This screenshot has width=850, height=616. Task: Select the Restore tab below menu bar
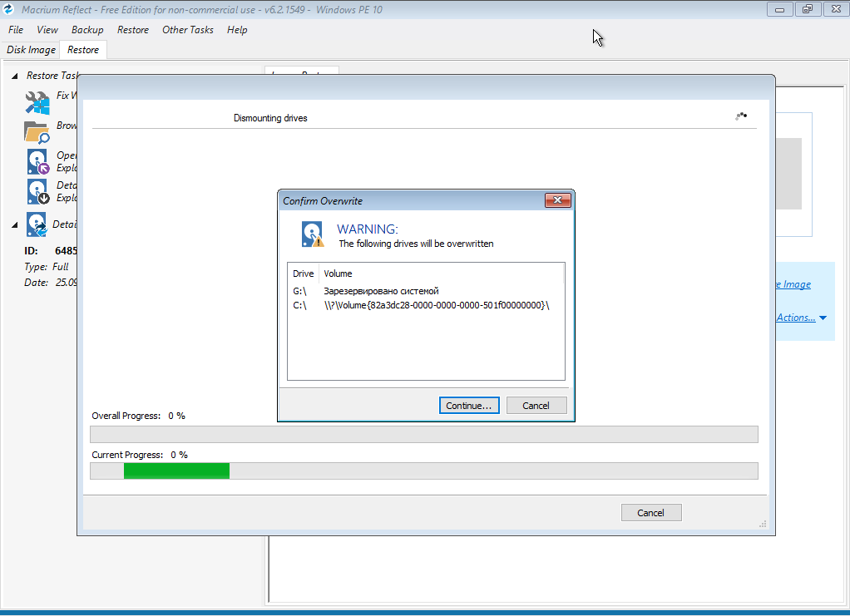click(83, 50)
